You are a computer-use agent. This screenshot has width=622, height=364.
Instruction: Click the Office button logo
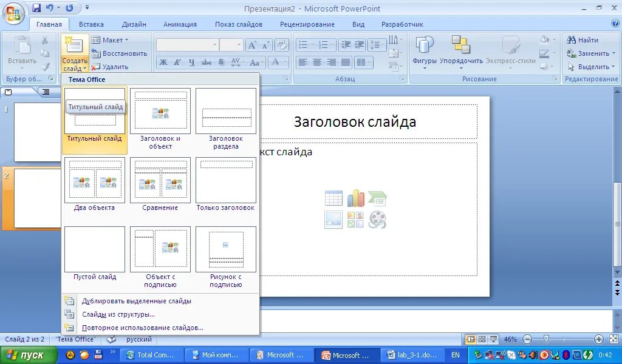pos(13,13)
